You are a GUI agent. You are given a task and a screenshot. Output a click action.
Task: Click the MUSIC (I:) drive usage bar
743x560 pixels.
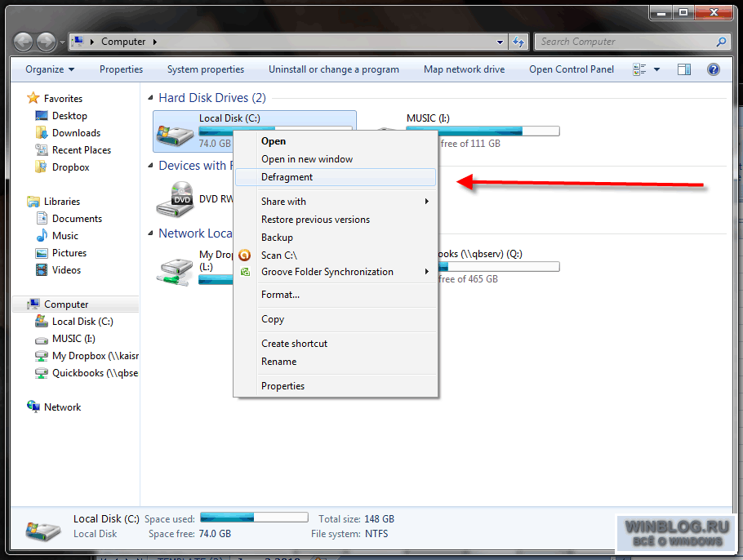pyautogui.click(x=483, y=131)
